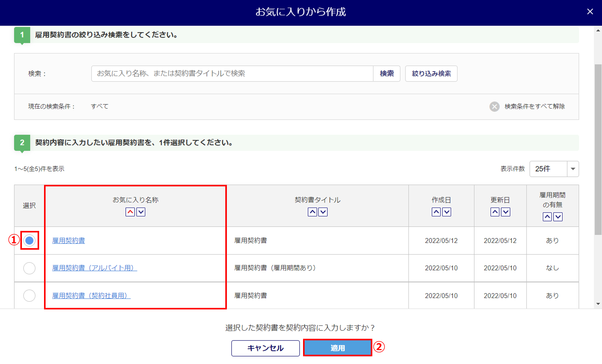
Task: Clear all search conditions X icon
Action: [x=494, y=107]
